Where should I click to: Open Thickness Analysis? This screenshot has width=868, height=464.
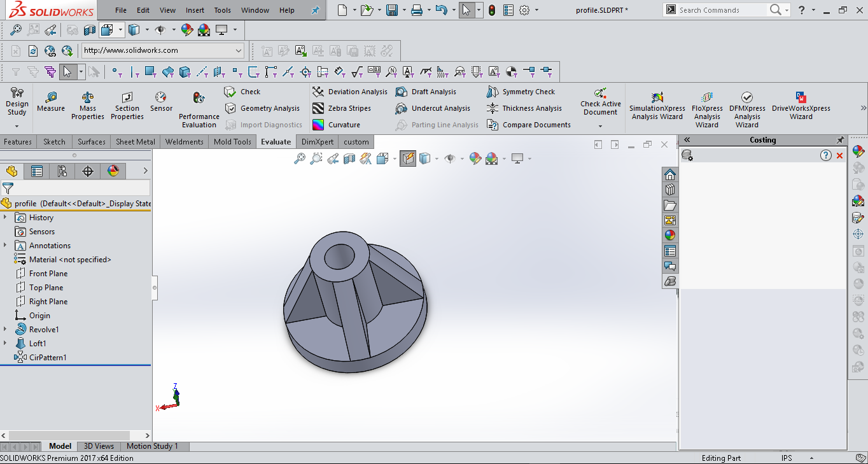click(524, 108)
